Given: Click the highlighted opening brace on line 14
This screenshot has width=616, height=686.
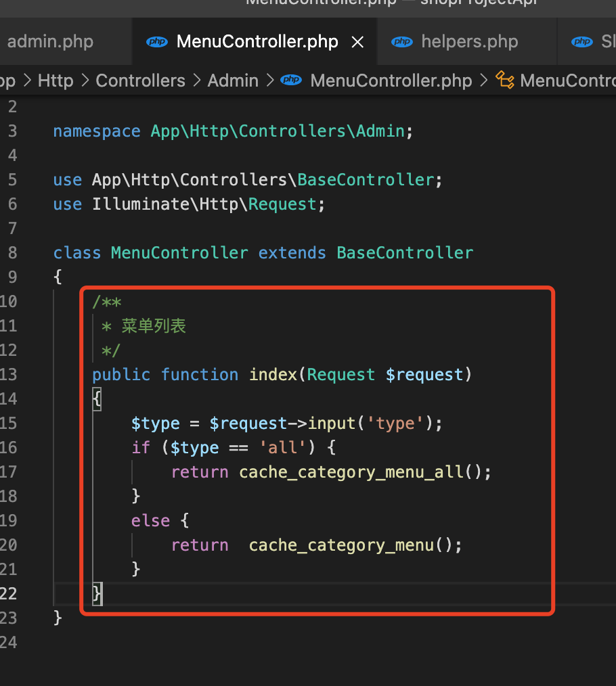Looking at the screenshot, I should pyautogui.click(x=97, y=399).
